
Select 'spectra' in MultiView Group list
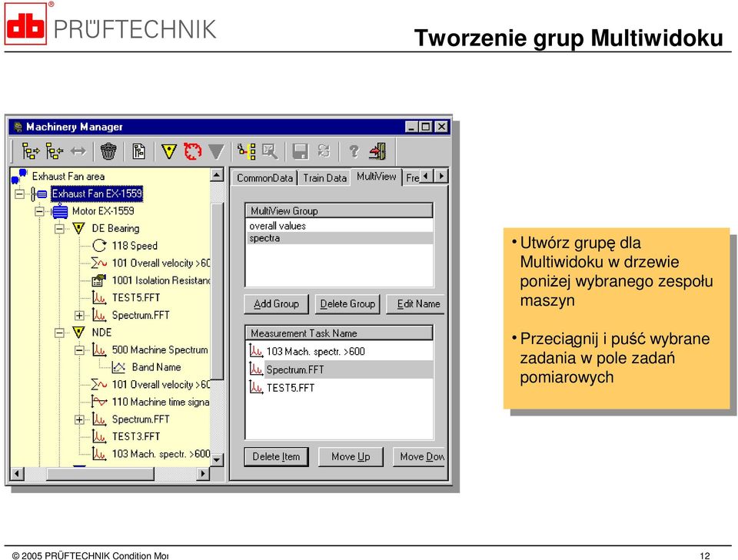coord(339,238)
